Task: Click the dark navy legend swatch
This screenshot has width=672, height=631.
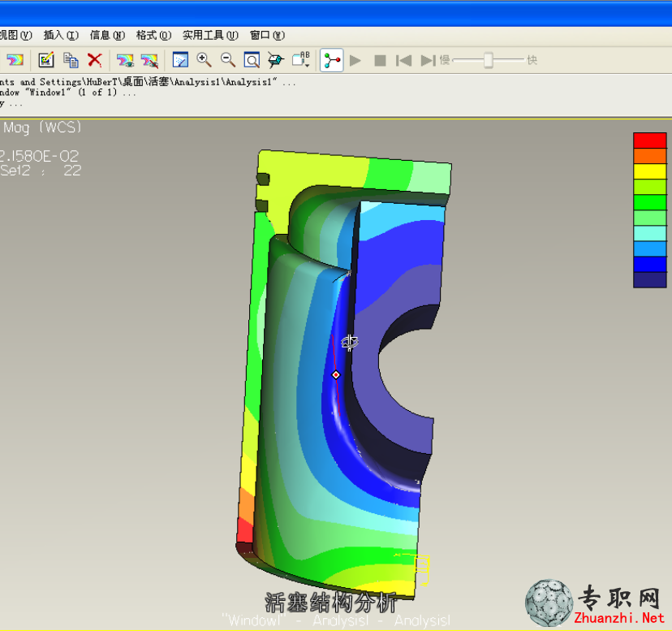Action: [x=650, y=279]
